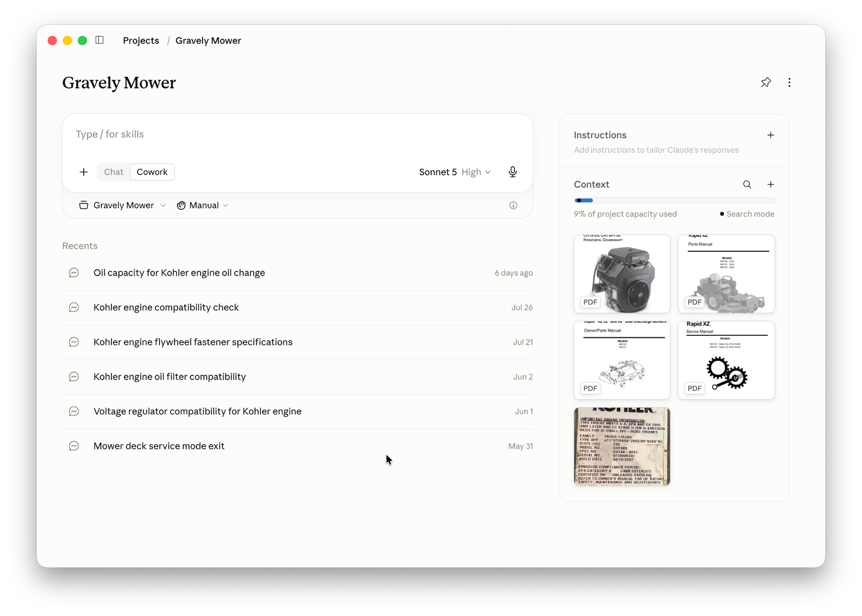Click the Recents section heading
This screenshot has height=616, width=862.
click(x=80, y=246)
